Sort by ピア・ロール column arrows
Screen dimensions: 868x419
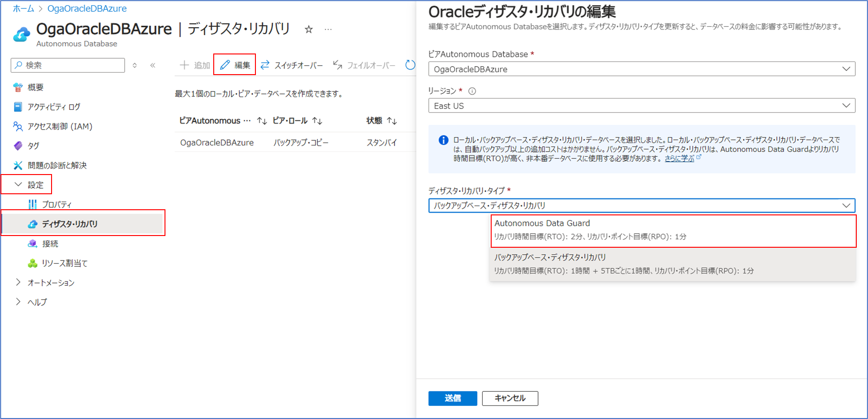(317, 121)
